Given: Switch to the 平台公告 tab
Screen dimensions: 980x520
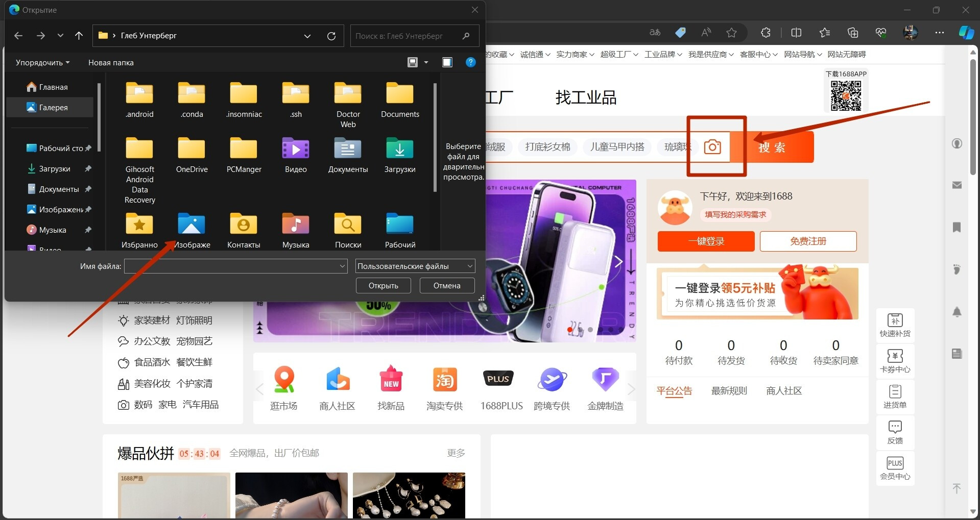Looking at the screenshot, I should [x=674, y=391].
